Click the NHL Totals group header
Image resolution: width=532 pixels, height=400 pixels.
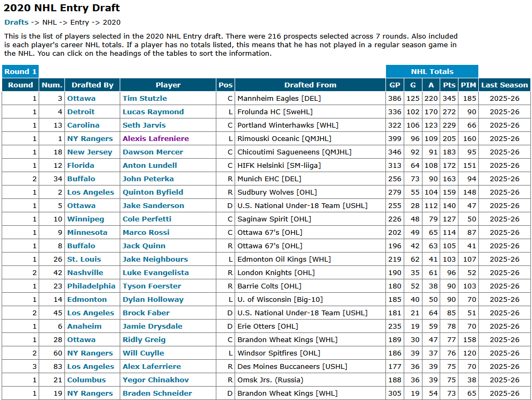tap(432, 71)
